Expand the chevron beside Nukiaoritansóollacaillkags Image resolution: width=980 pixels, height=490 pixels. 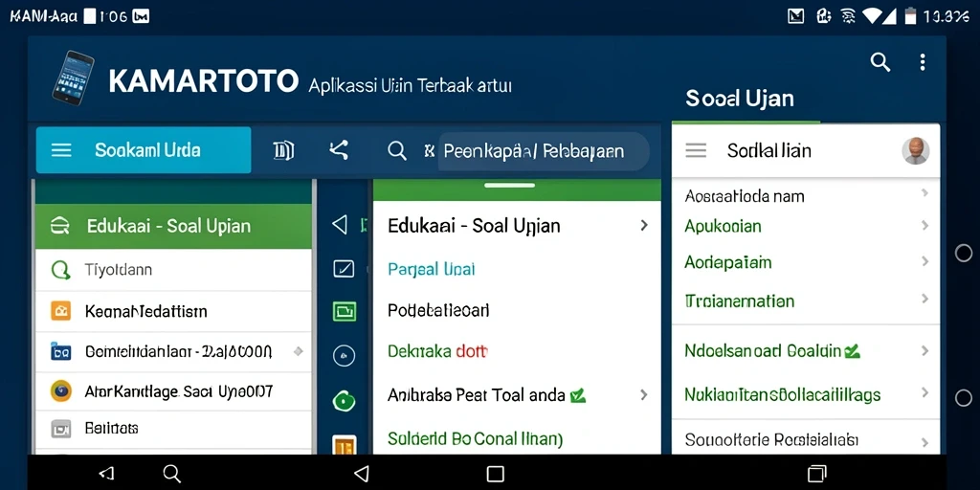tap(925, 393)
